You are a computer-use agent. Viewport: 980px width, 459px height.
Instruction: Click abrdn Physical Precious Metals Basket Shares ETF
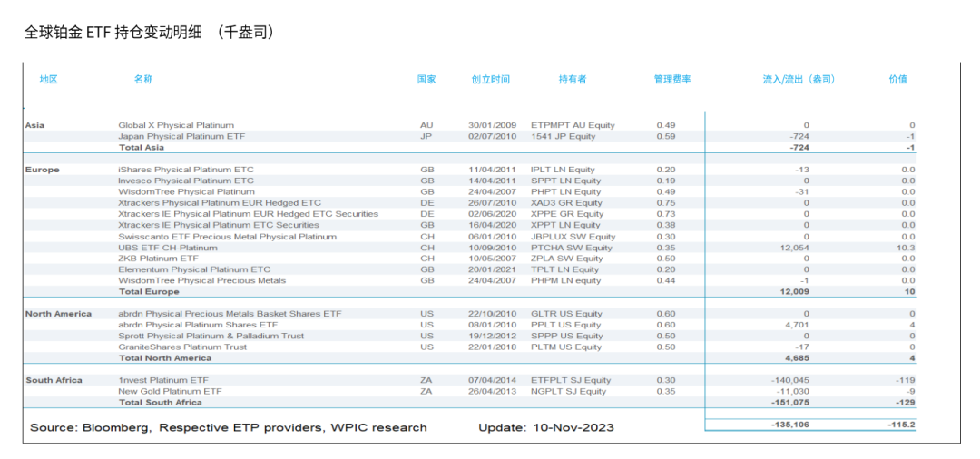click(x=230, y=314)
